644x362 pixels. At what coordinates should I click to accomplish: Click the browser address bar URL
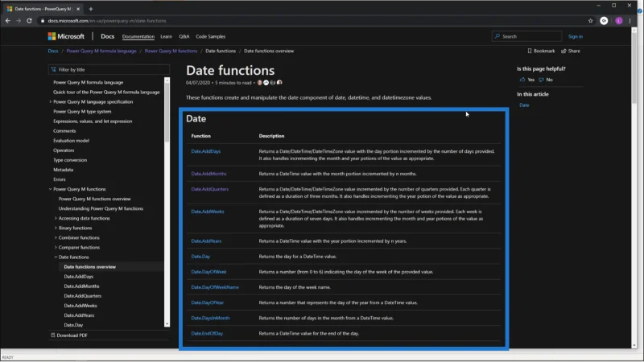[107, 21]
